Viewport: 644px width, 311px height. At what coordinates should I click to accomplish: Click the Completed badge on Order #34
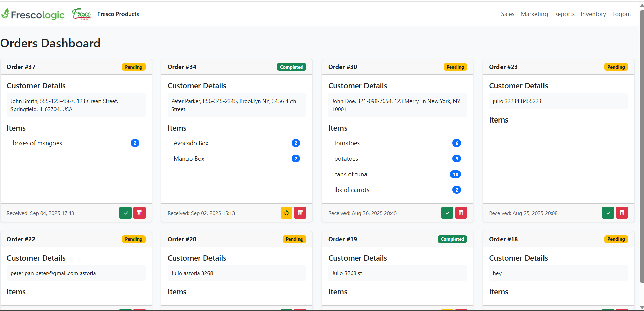pyautogui.click(x=291, y=67)
